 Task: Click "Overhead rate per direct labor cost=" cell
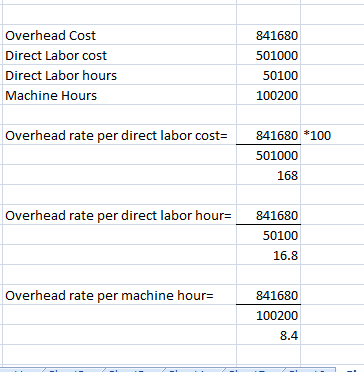[x=119, y=135]
